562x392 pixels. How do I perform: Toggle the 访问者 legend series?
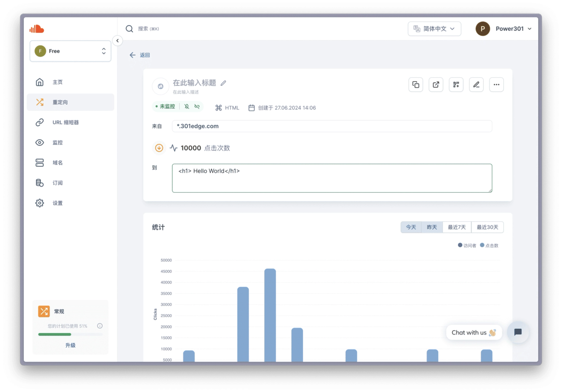point(467,245)
